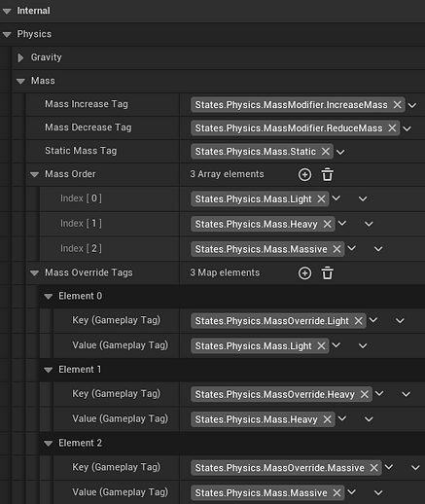Open the tag picker arrow for Index [1]
425x504 pixels.
(x=342, y=223)
